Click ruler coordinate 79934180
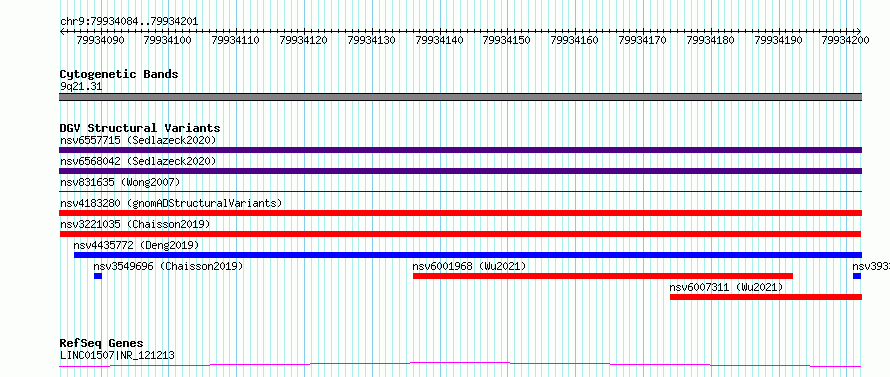The height and width of the screenshot is (377, 890). [x=710, y=40]
